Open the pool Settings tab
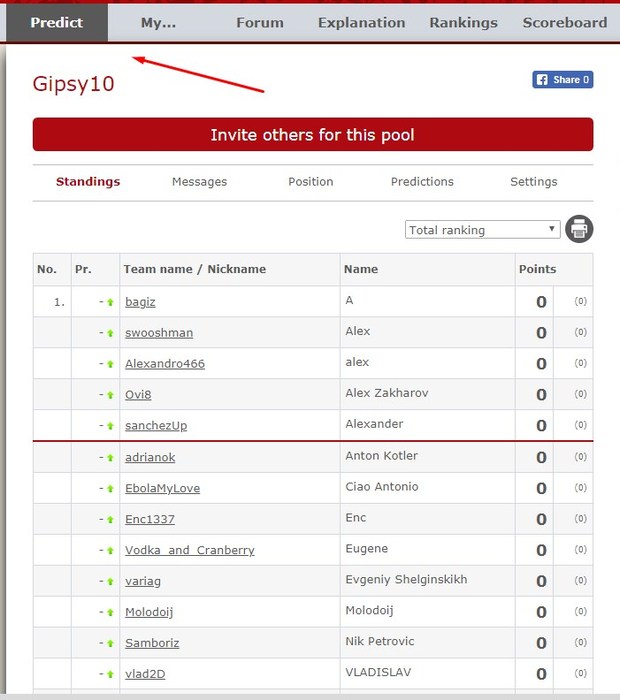 534,182
